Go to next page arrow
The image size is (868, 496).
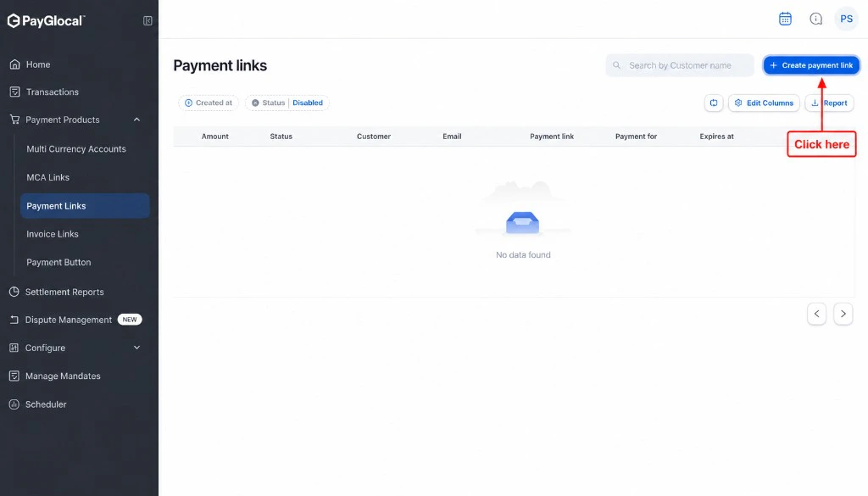click(843, 314)
